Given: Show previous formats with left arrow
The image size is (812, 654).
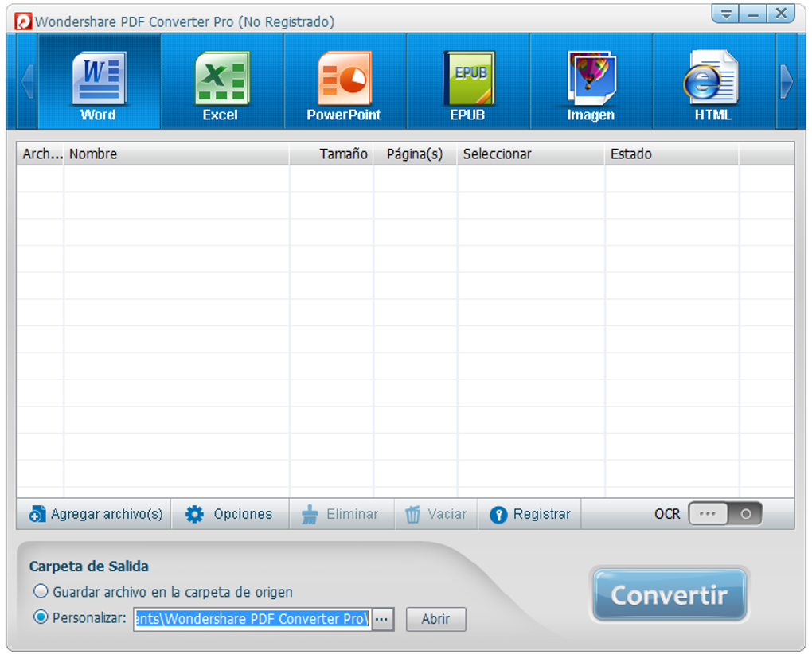Looking at the screenshot, I should 27,82.
